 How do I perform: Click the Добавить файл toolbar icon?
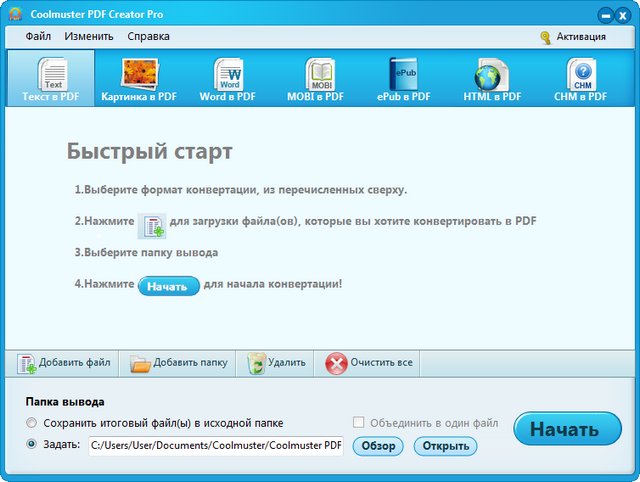[x=28, y=363]
